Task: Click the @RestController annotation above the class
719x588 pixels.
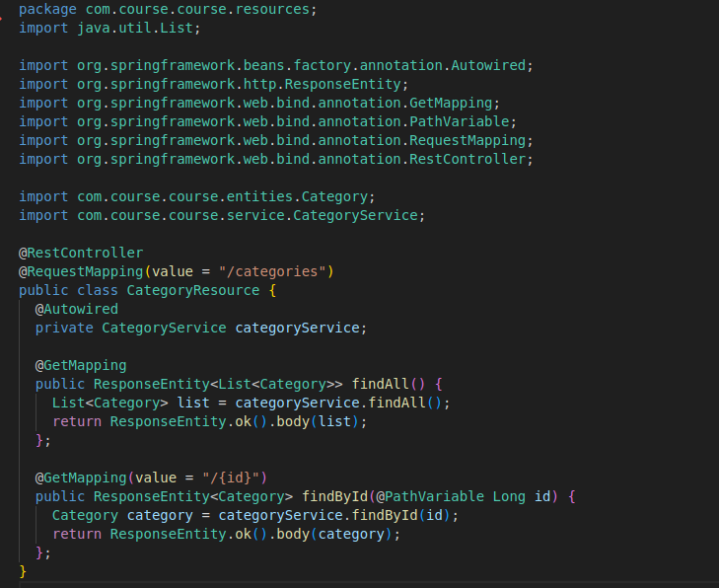Action: [x=81, y=253]
